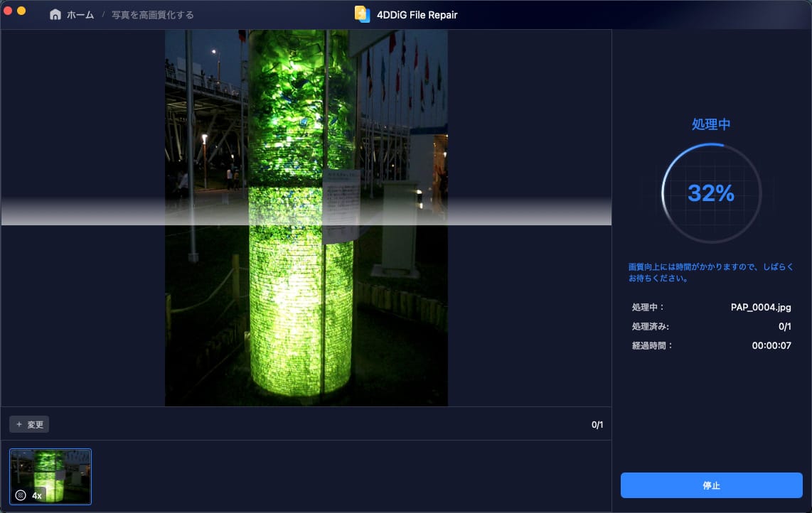Select the 写真を高画質化する breadcrumb

pos(152,15)
